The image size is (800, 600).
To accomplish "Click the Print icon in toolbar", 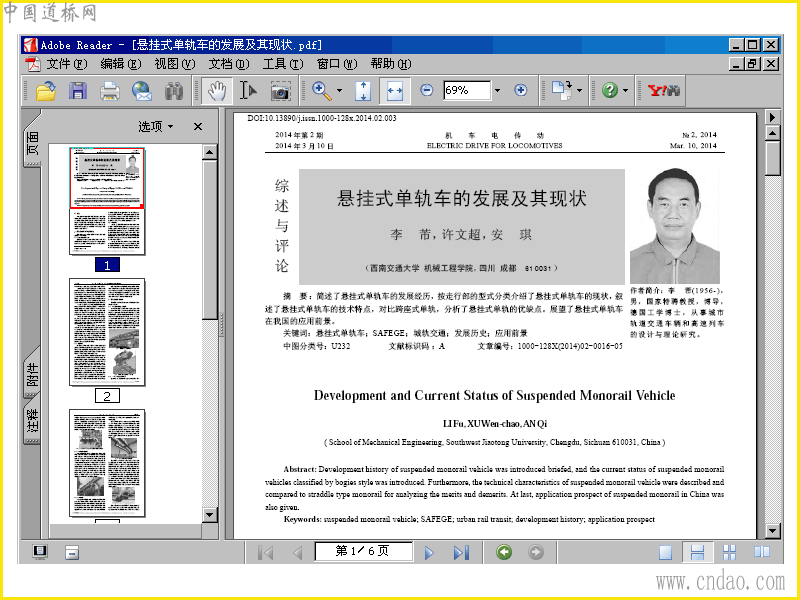I will click(109, 91).
